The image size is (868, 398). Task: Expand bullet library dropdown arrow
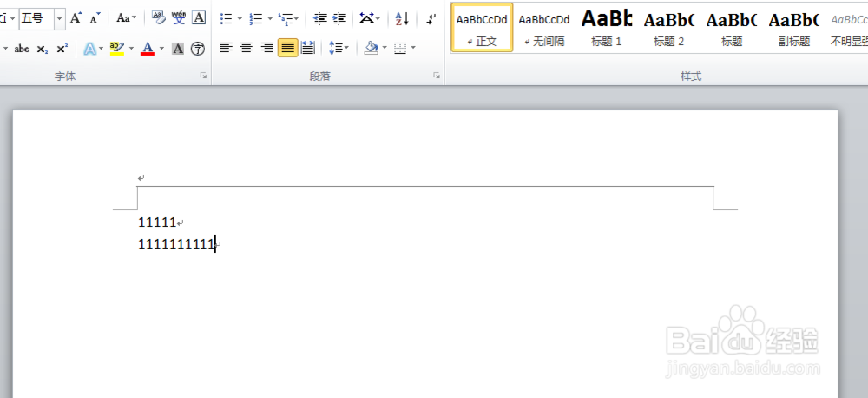[240, 19]
